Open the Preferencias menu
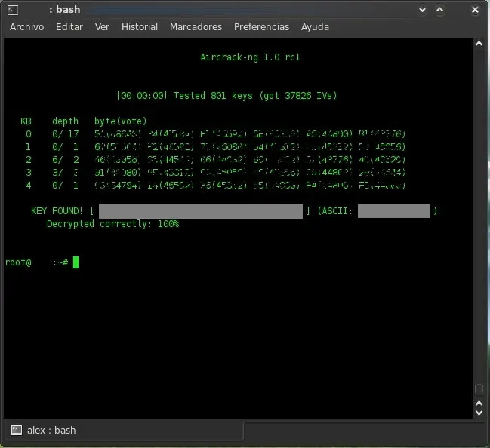This screenshot has width=490, height=448. [261, 27]
